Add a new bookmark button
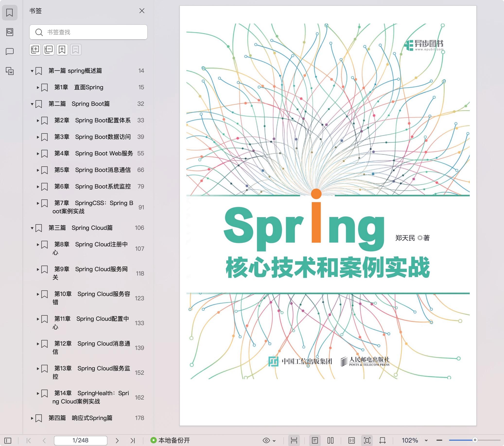Image resolution: width=504 pixels, height=446 pixels. (62, 50)
